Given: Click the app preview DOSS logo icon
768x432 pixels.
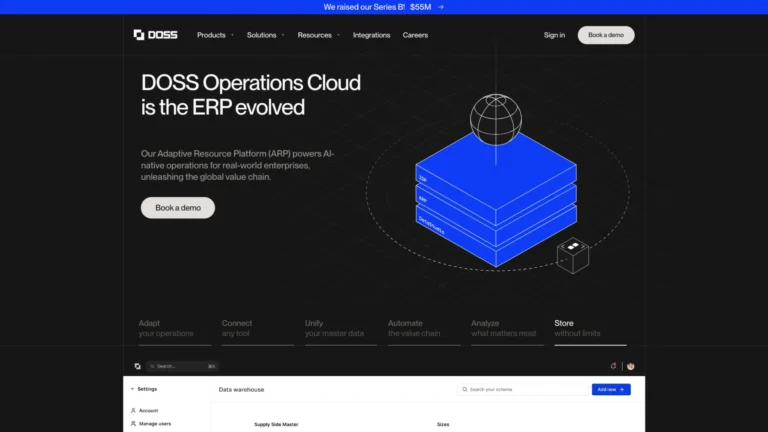Looking at the screenshot, I should click(138, 366).
